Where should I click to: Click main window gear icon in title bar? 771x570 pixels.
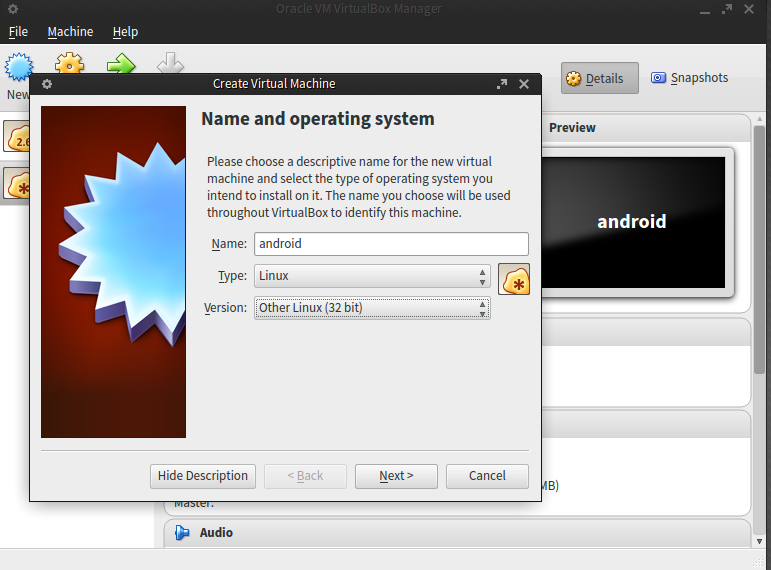tap(13, 9)
